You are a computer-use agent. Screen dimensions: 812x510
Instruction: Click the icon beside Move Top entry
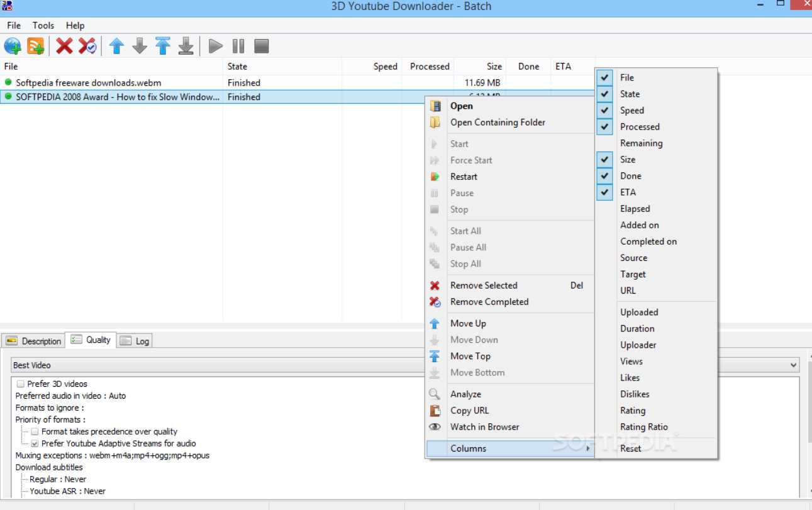[435, 356]
